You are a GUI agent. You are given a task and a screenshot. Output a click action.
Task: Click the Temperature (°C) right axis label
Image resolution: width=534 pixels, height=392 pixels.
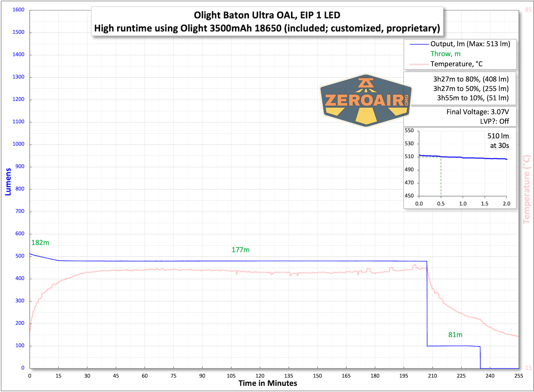click(x=526, y=189)
